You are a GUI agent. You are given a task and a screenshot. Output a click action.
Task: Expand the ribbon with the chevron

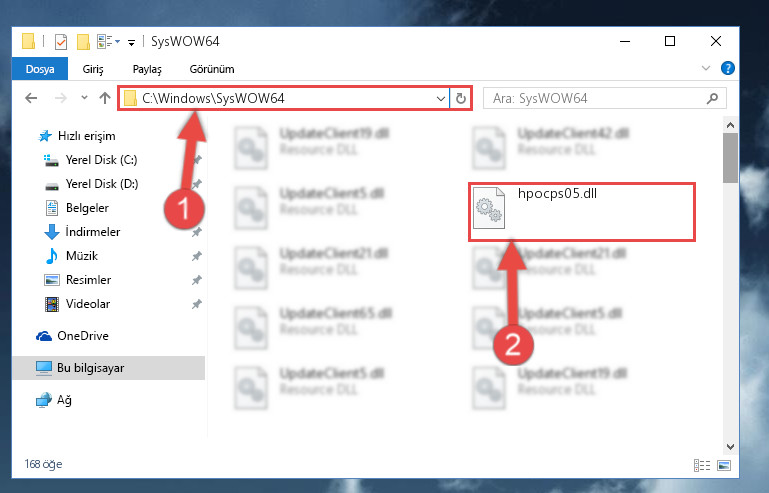point(706,68)
